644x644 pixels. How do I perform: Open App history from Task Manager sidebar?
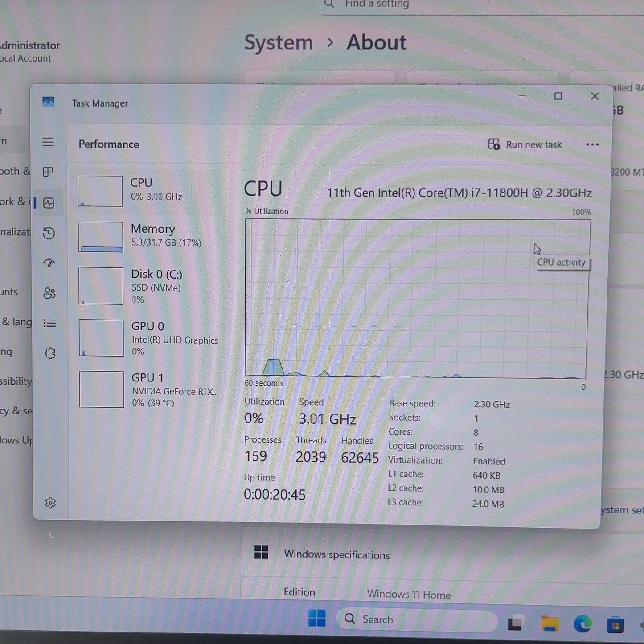click(49, 233)
